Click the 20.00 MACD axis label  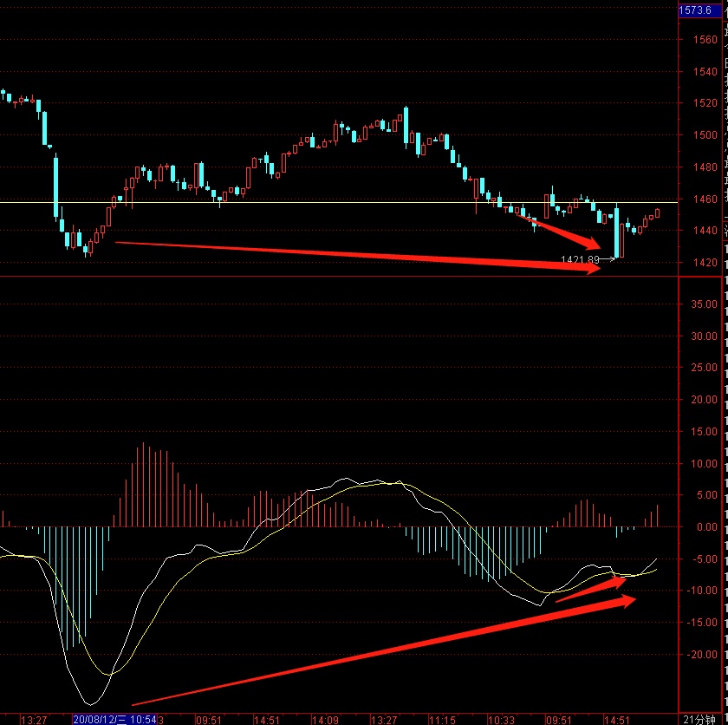point(705,400)
